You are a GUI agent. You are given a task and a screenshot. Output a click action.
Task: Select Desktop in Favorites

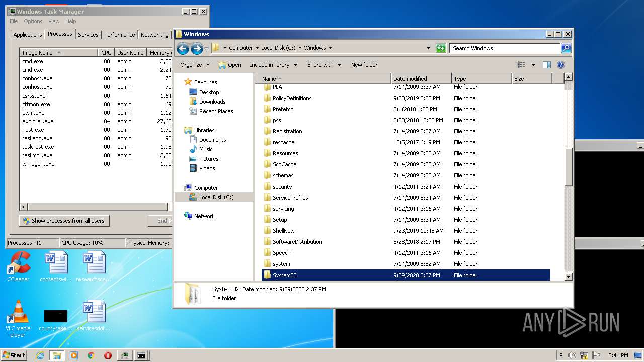[209, 92]
